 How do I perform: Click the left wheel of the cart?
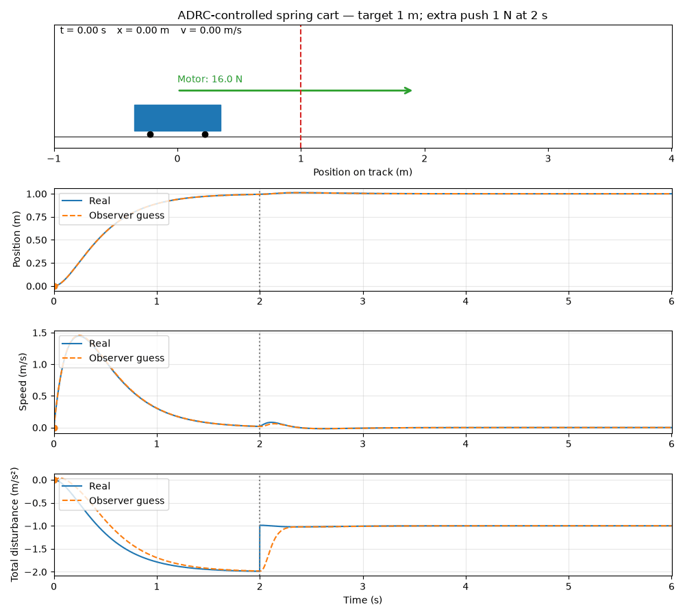coord(150,134)
